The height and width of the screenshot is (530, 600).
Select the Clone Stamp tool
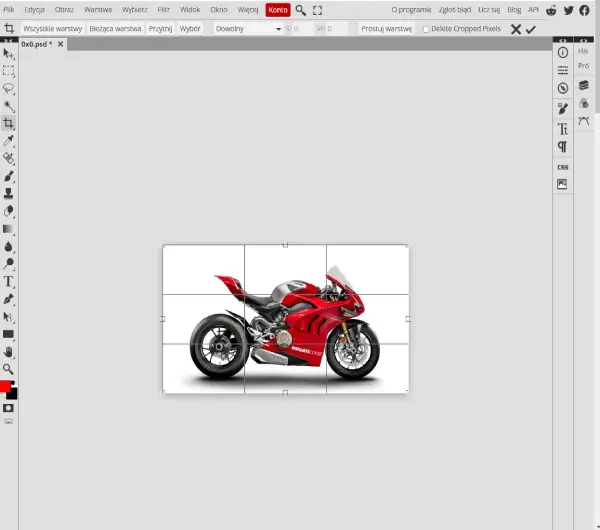(8, 193)
